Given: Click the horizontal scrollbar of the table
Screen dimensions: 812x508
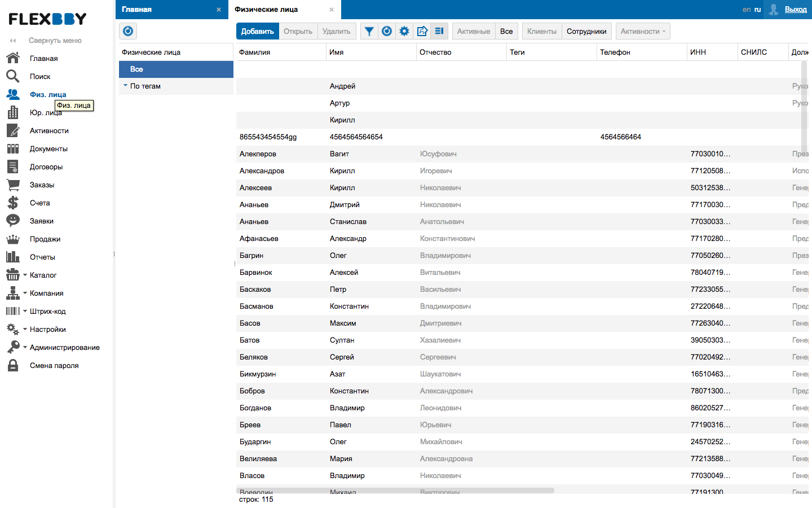Looking at the screenshot, I should point(395,491).
